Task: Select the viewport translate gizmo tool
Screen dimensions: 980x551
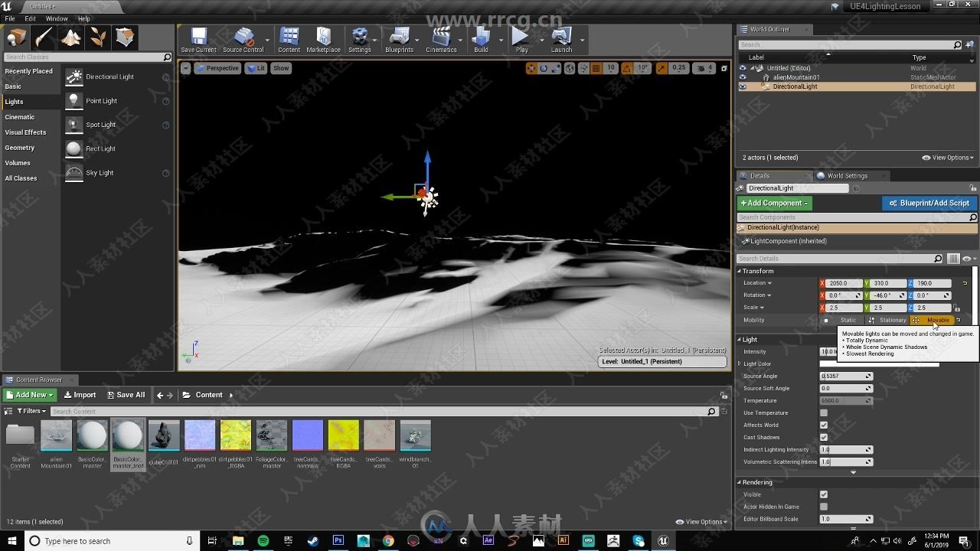Action: coord(531,68)
